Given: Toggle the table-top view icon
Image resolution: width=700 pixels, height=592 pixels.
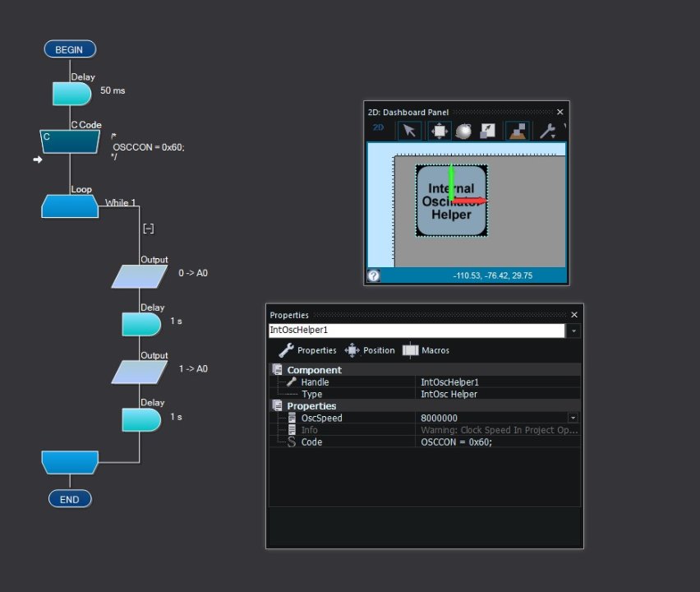Looking at the screenshot, I should [517, 131].
